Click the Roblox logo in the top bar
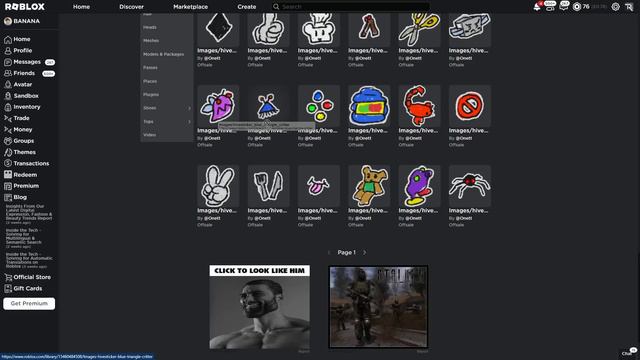The width and height of the screenshot is (640, 360). coord(25,7)
